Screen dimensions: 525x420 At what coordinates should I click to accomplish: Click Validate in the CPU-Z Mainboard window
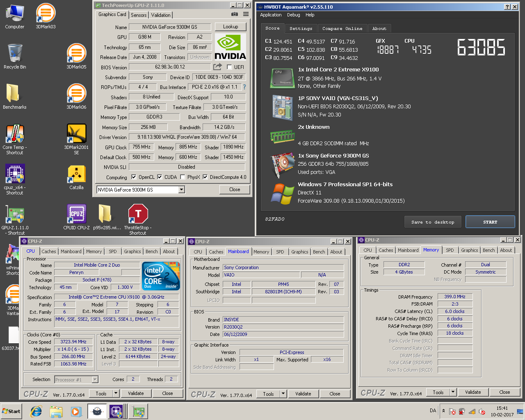(x=303, y=394)
